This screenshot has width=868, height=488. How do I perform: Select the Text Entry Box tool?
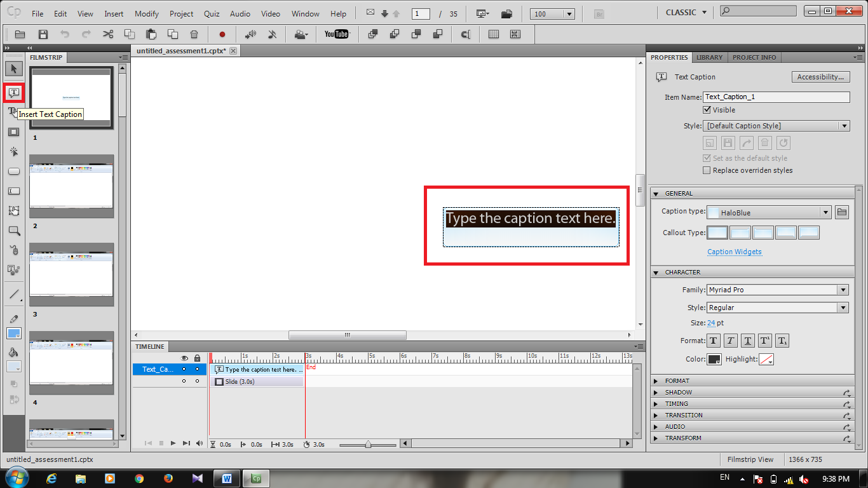(x=14, y=191)
